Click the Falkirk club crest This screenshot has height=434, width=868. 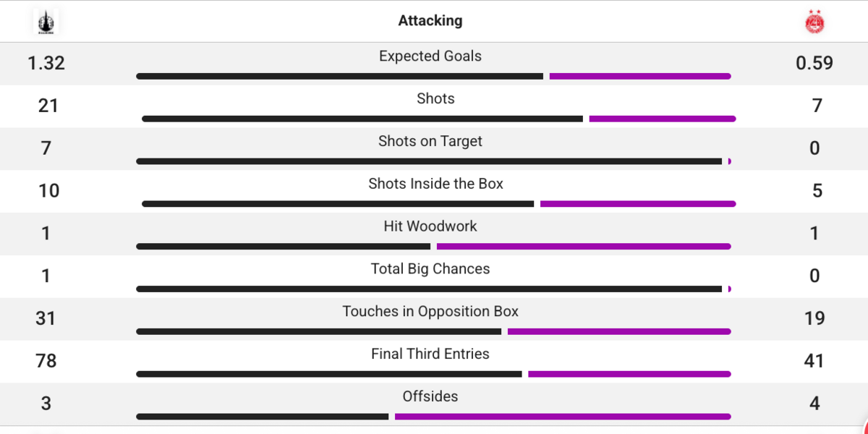point(46,21)
